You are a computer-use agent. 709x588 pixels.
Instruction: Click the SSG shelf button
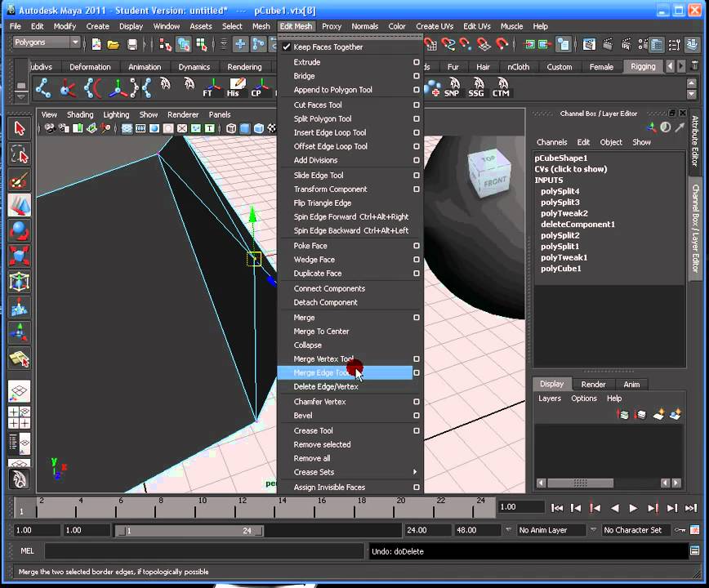pyautogui.click(x=476, y=87)
